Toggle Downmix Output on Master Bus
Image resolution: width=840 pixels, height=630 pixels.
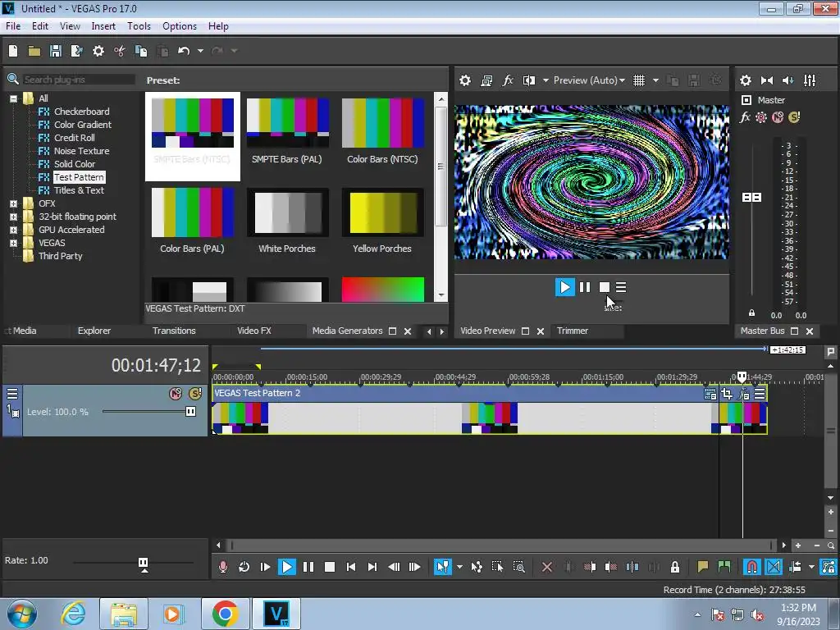pyautogui.click(x=767, y=80)
